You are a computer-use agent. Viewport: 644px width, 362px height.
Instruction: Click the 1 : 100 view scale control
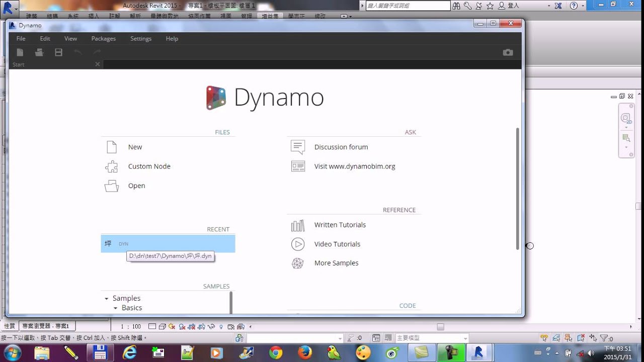tap(131, 327)
